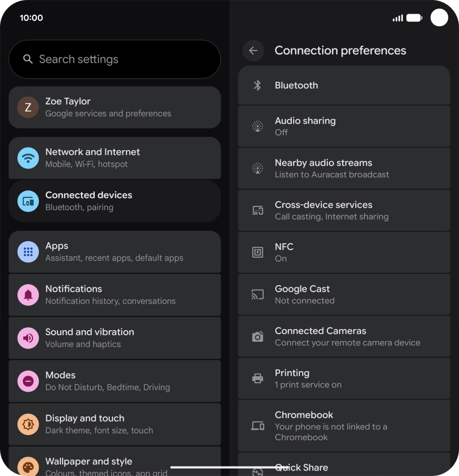Tap the Sound and vibration speaker icon
459x476 pixels.
(x=28, y=338)
